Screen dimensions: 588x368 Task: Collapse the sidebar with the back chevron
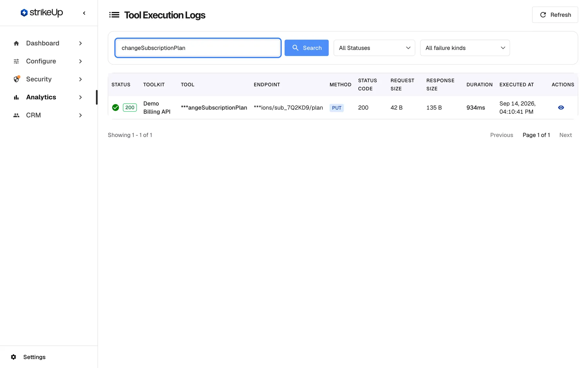[84, 13]
